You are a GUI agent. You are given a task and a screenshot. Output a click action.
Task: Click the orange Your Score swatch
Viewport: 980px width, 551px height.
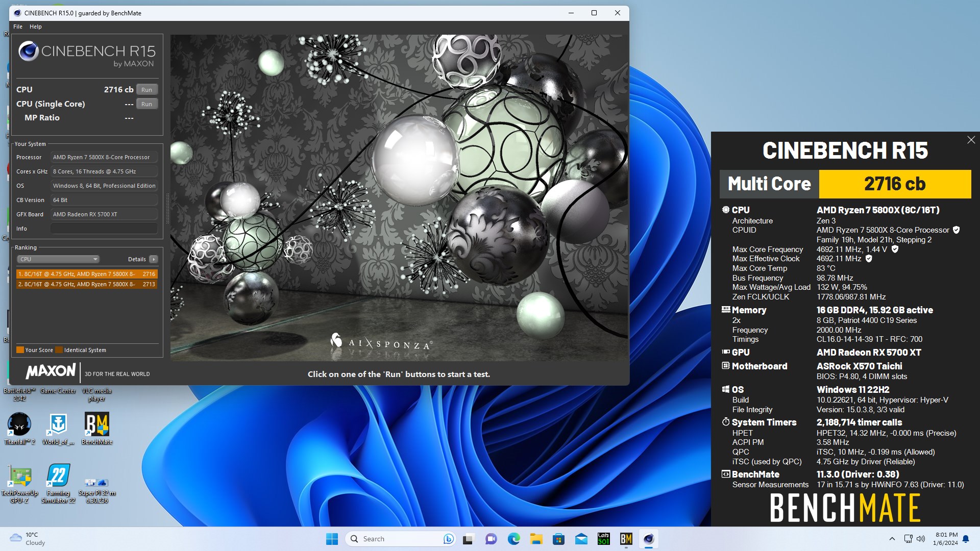coord(20,350)
